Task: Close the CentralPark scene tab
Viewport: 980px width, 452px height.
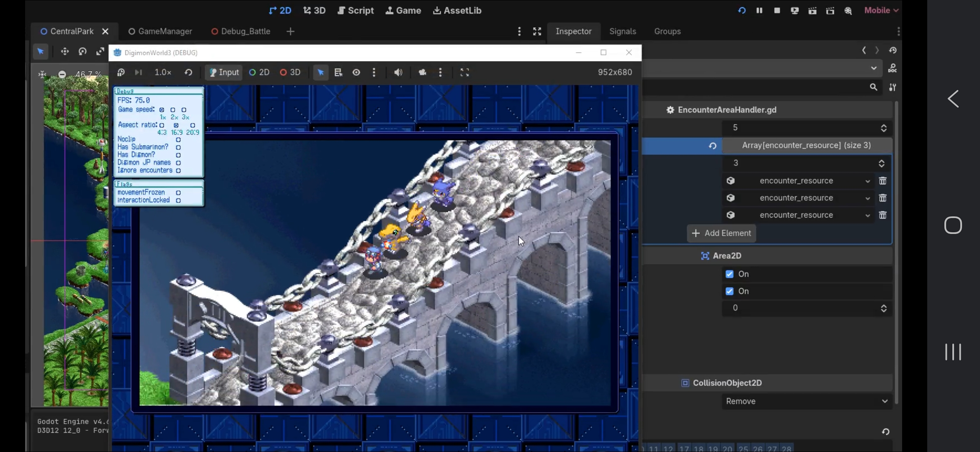Action: point(106,31)
